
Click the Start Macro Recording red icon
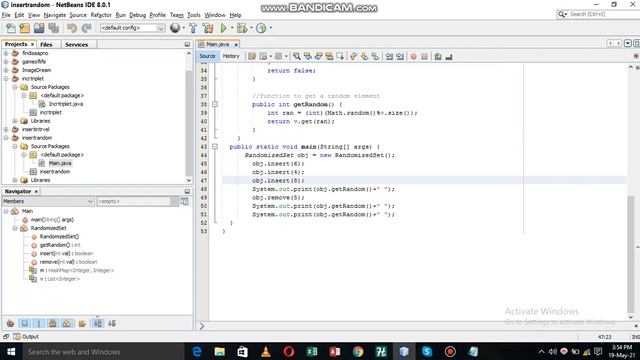413,57
